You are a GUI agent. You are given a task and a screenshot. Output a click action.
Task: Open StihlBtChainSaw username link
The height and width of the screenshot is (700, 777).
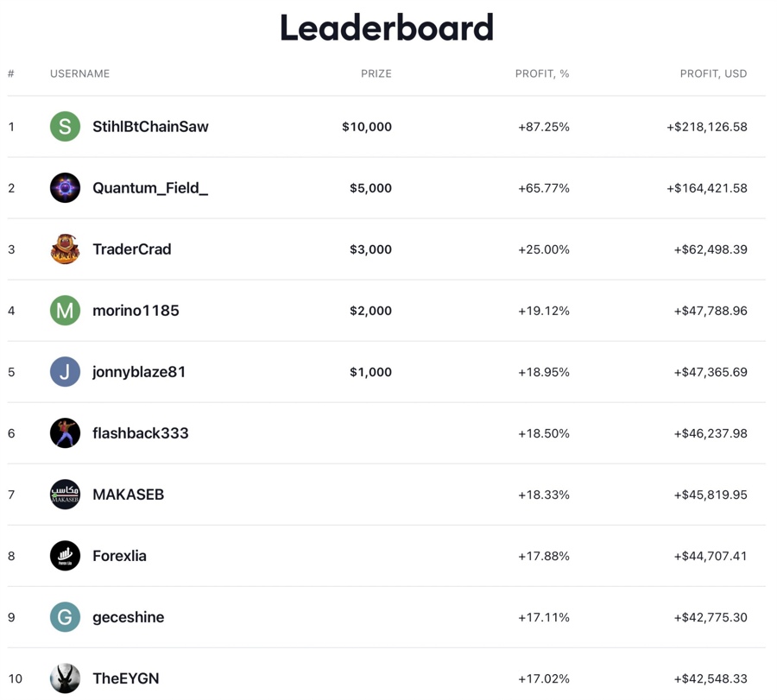pyautogui.click(x=150, y=127)
